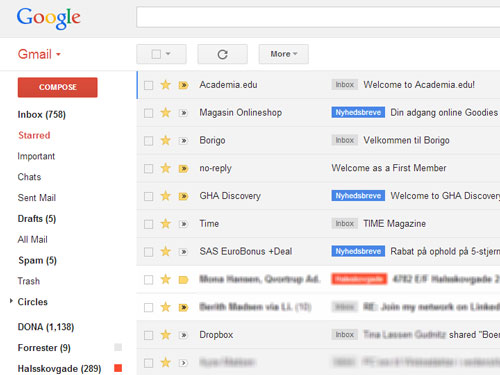Open the select-all checkbox dropdown
500x375 pixels.
tap(161, 54)
